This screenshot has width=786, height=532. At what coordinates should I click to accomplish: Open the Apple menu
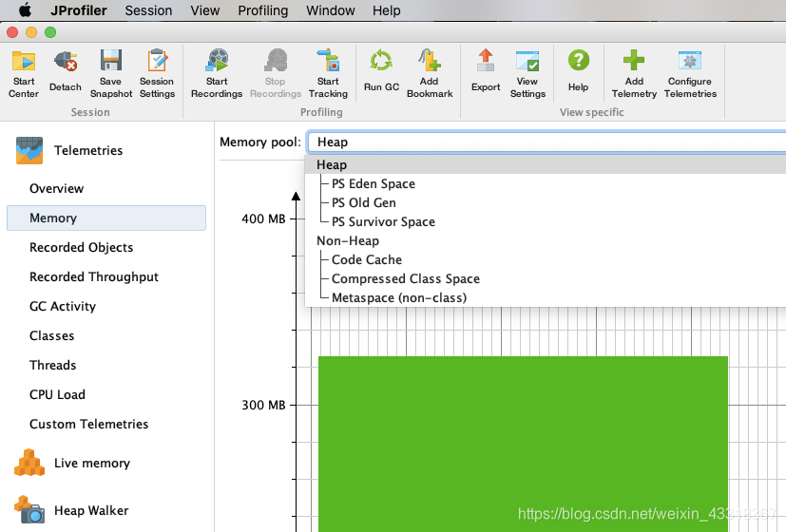25,10
